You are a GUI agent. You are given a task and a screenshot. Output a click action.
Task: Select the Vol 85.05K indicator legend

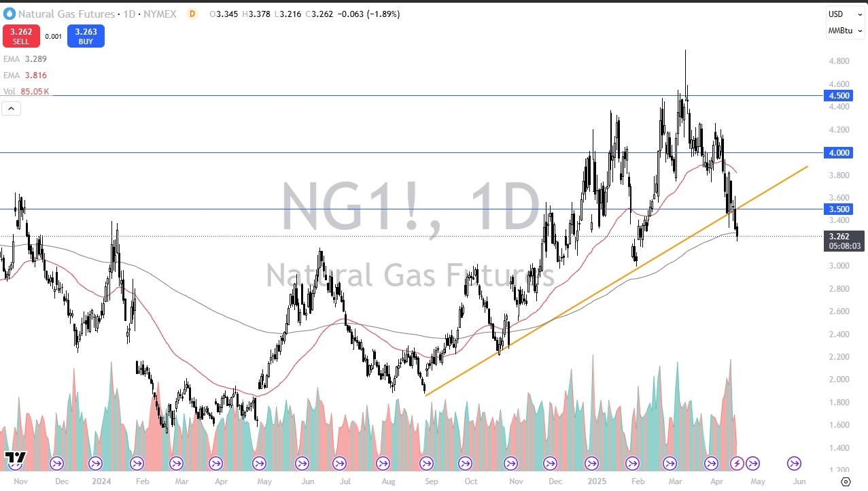27,92
